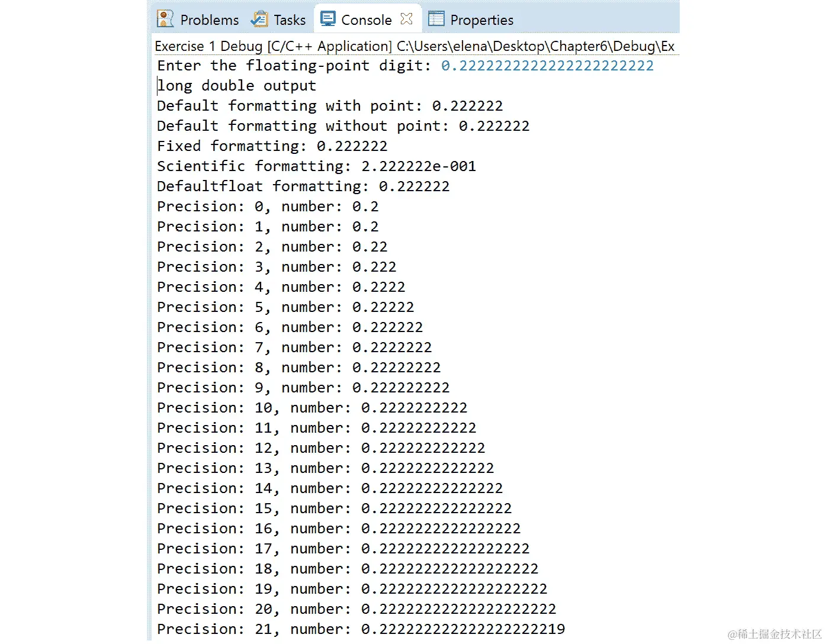The height and width of the screenshot is (644, 826).
Task: Click the 'long double output' line
Action: click(237, 86)
